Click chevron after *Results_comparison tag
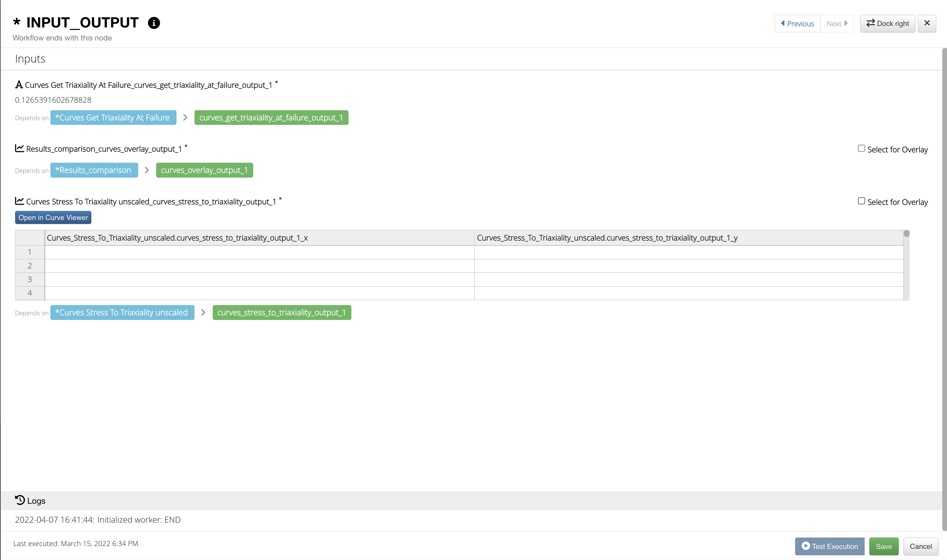This screenshot has height=560, width=947. (147, 170)
